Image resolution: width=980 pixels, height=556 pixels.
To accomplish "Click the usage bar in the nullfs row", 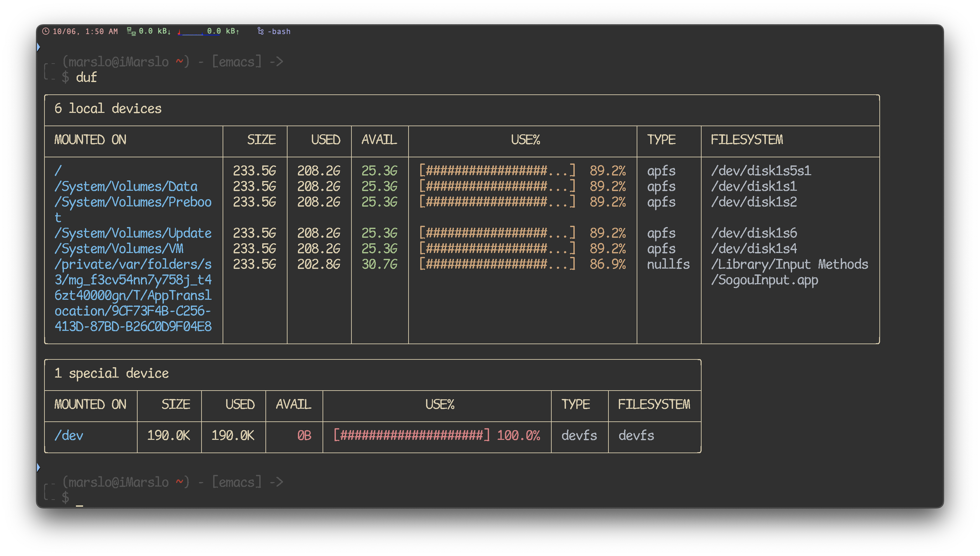I will pos(497,264).
